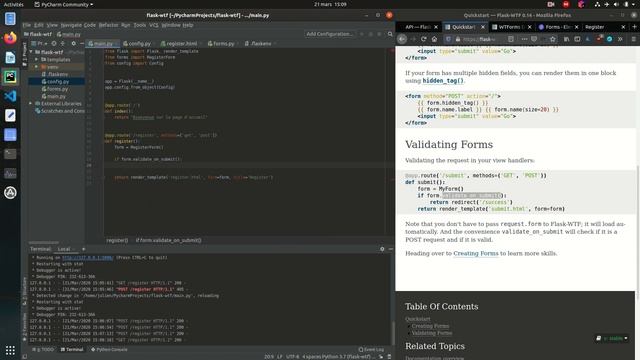Open new Firefox tab with plus
The image size is (640, 360).
[x=634, y=27]
